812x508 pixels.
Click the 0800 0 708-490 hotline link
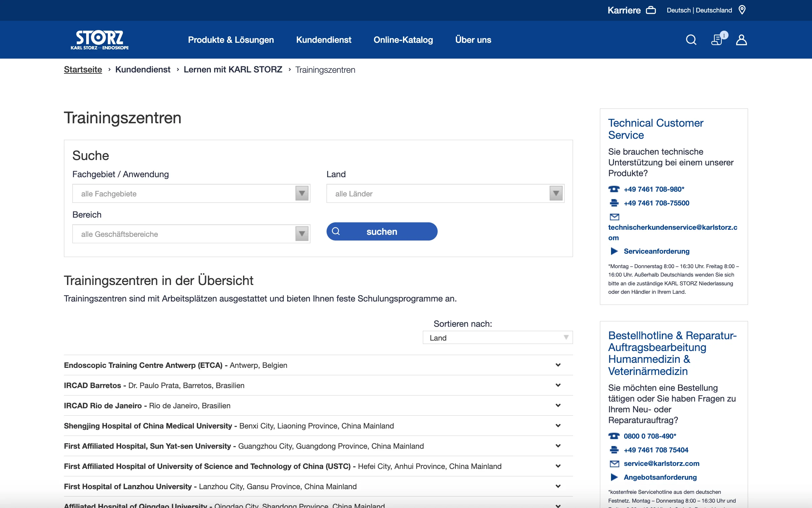650,436
